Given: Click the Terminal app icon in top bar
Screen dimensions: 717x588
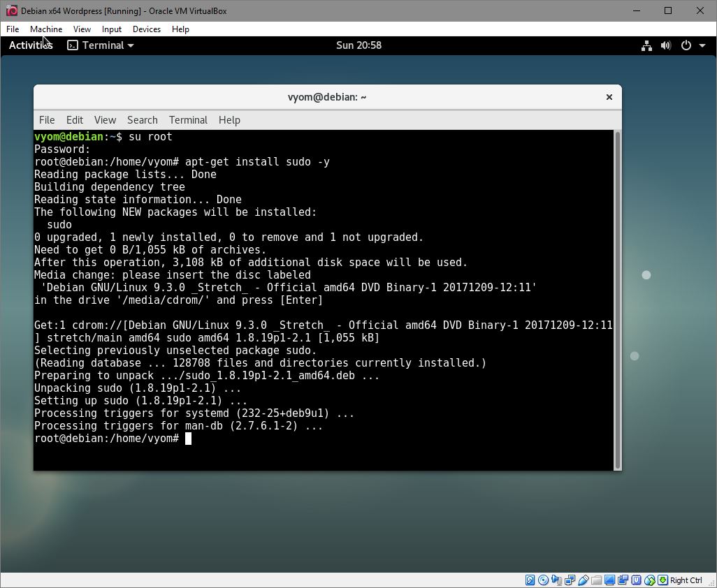Looking at the screenshot, I should [x=72, y=45].
